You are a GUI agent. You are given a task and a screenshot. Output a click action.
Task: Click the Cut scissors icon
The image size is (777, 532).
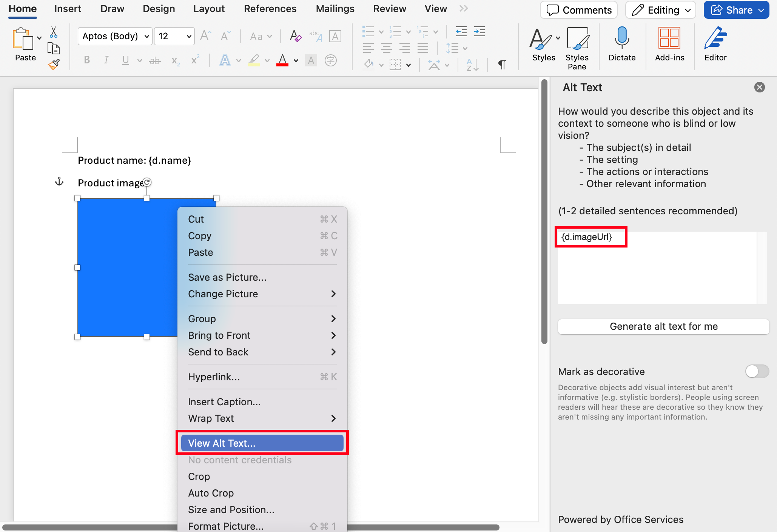coord(54,32)
